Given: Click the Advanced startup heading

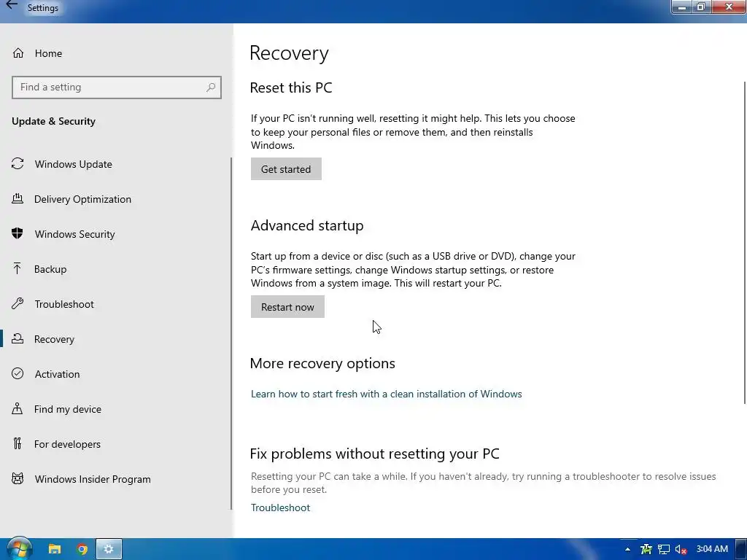Looking at the screenshot, I should click(307, 225).
